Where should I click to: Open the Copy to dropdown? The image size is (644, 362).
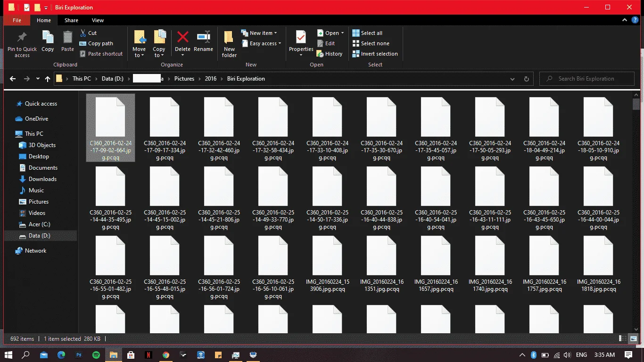coord(159,52)
